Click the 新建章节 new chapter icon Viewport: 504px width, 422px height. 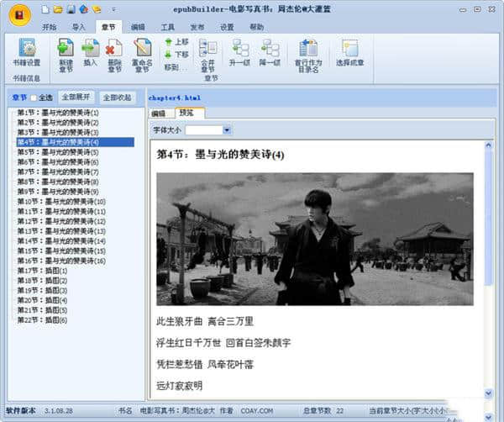tap(66, 48)
